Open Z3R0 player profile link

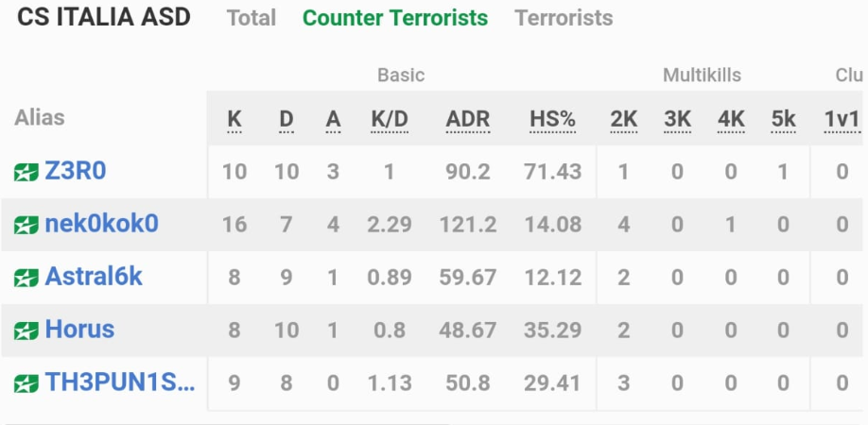point(76,171)
